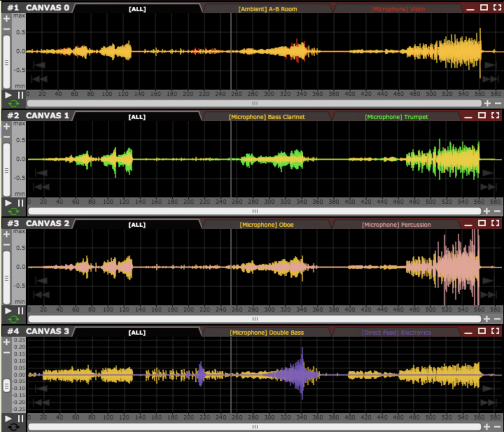Zoom in timeline plus on Canvas 2

(487, 318)
